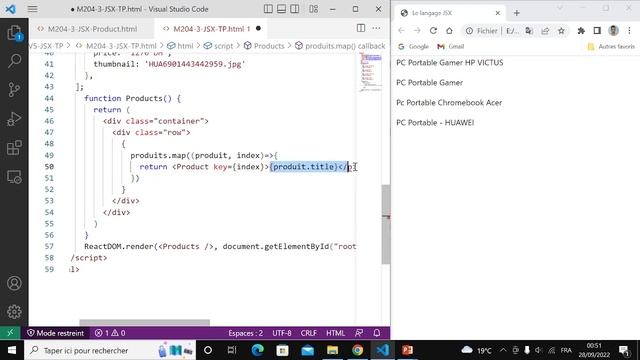Open the Chrome extensions puzzle icon
This screenshot has height=360, width=640.
581,31
